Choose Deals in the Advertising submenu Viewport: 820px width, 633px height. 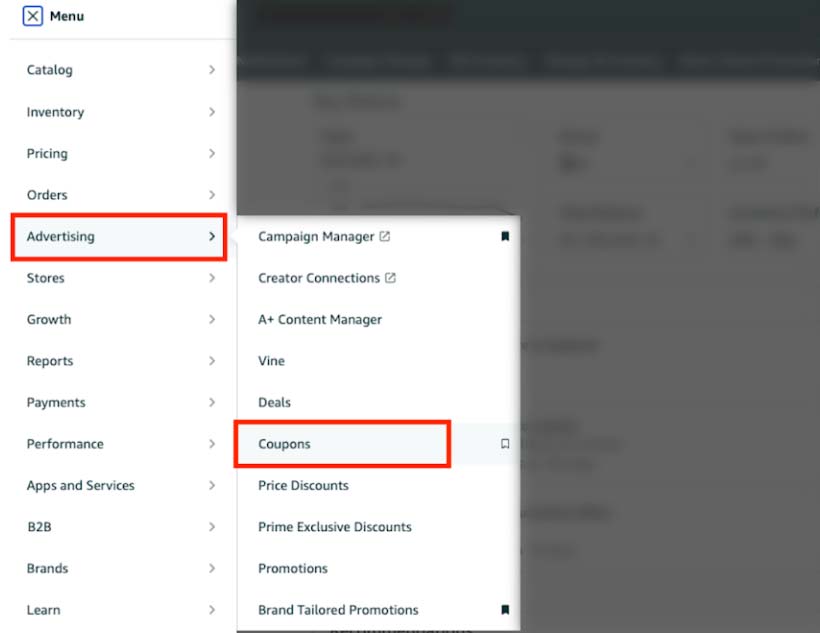tap(274, 403)
